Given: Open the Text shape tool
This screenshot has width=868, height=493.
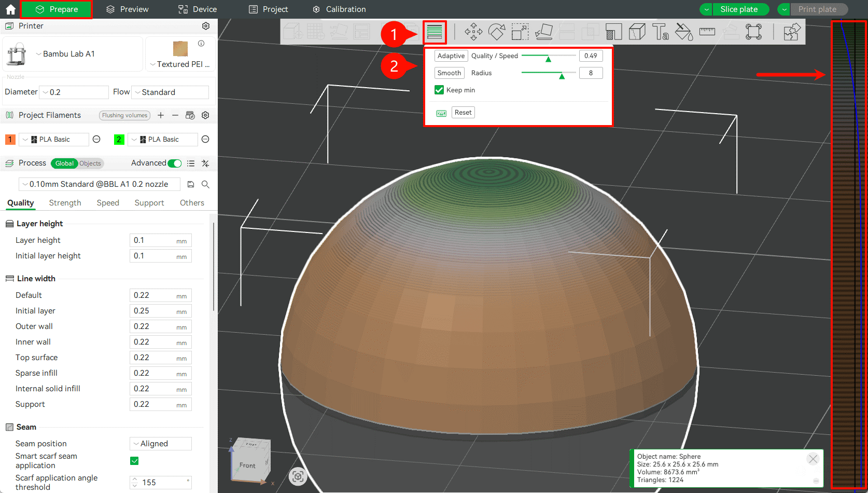Looking at the screenshot, I should tap(660, 32).
